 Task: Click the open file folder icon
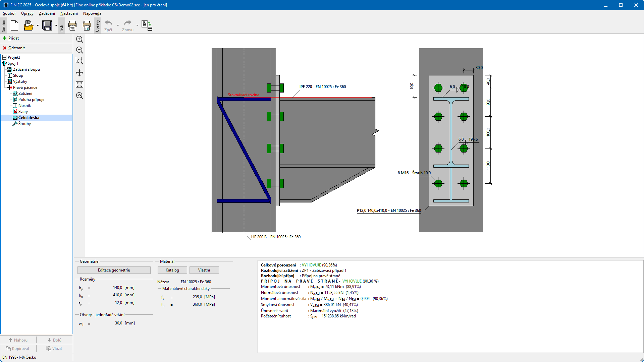29,25
